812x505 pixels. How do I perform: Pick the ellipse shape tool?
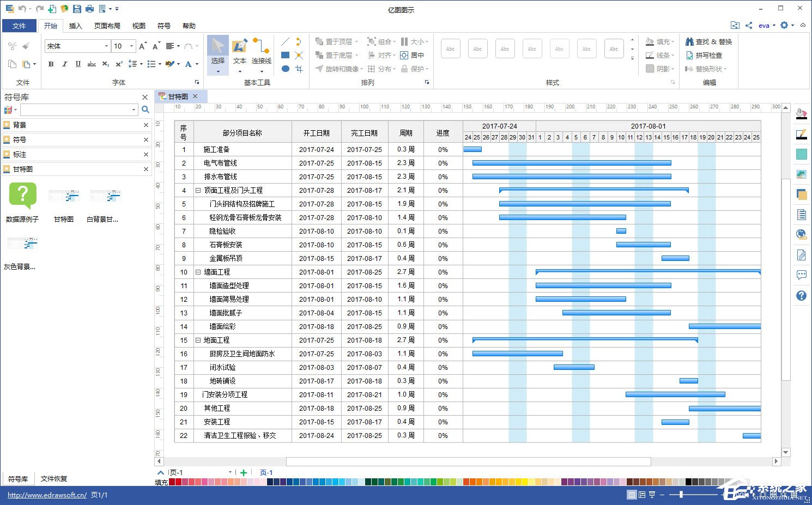285,69
